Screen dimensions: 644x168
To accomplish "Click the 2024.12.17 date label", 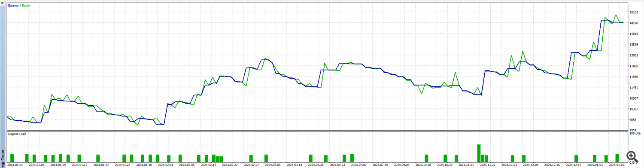I will click(574, 165).
